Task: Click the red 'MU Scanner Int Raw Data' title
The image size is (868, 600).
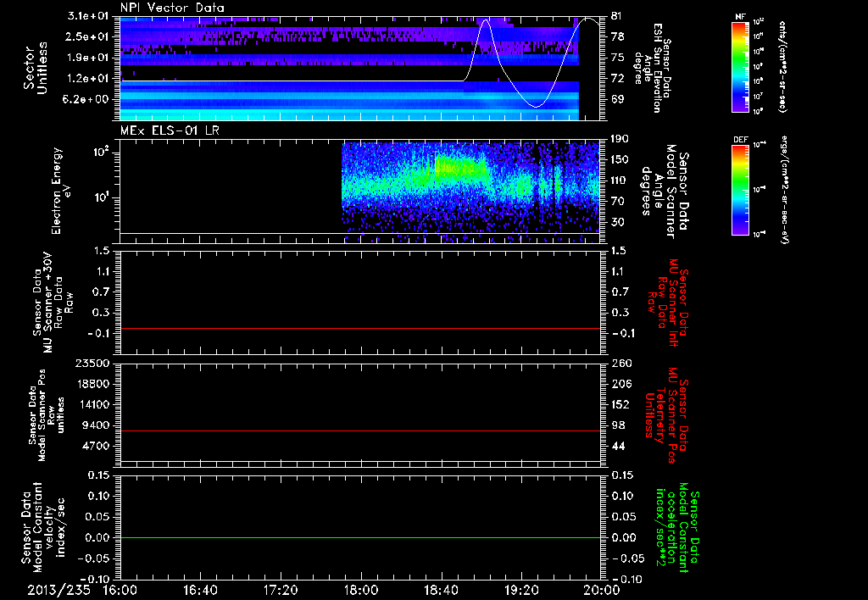Action: 668,303
